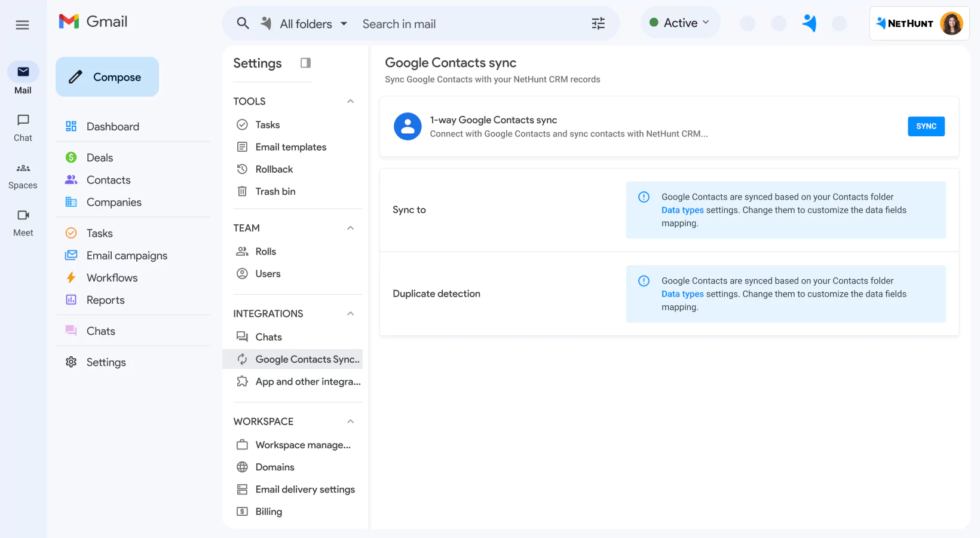The image size is (980, 538).
Task: Select the Deals icon in the sidebar
Action: click(71, 157)
